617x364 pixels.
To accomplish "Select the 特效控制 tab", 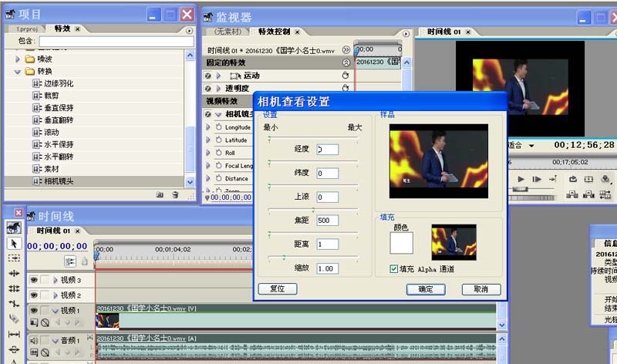I will point(275,32).
